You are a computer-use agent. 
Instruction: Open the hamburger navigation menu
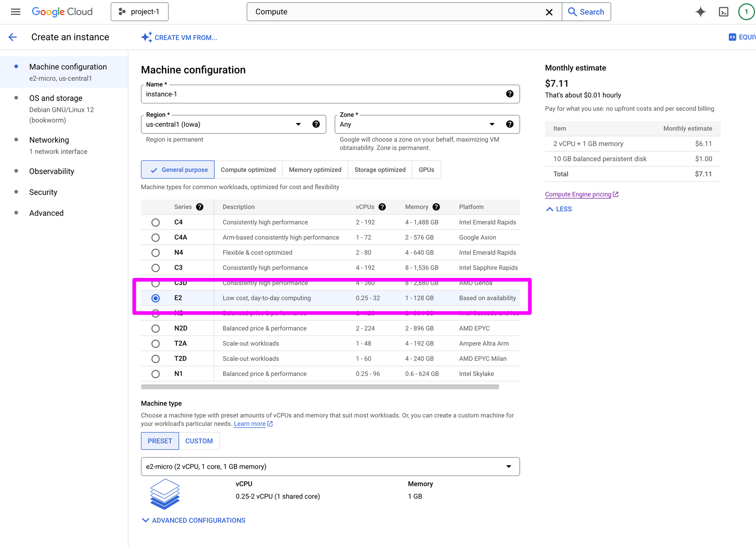point(15,12)
